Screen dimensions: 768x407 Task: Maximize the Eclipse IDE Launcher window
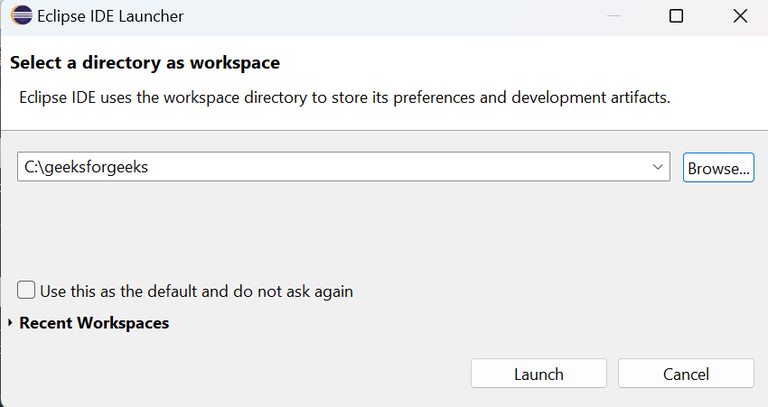pos(676,16)
